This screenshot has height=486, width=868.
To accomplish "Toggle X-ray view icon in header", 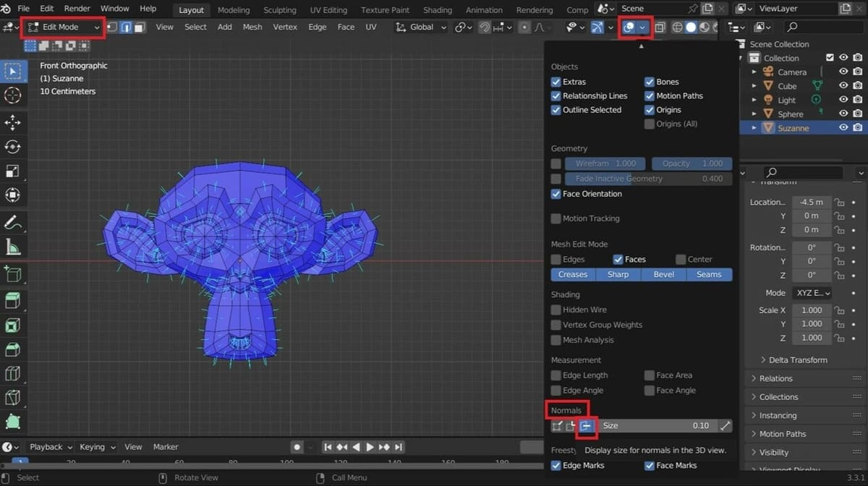I will tap(659, 27).
